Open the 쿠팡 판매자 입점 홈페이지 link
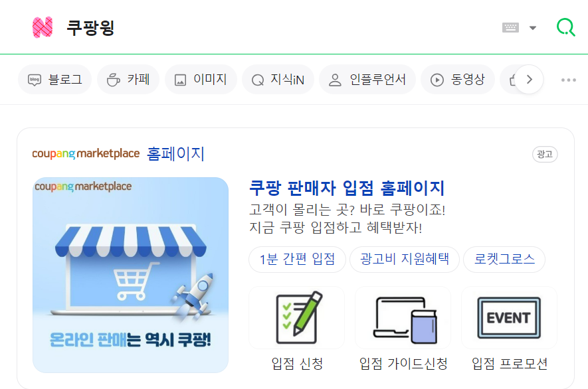The height and width of the screenshot is (389, 588). 347,188
